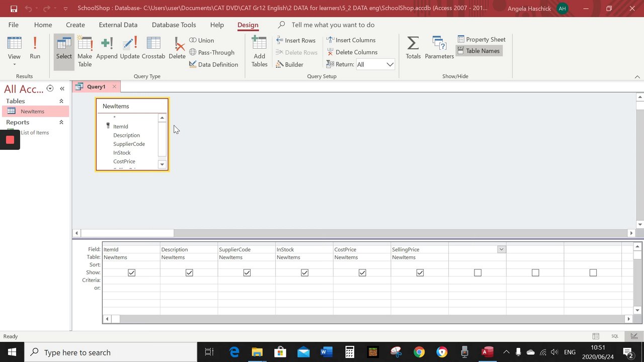Image resolution: width=644 pixels, height=362 pixels.
Task: Uncheck Show for the CostPrice field
Action: pyautogui.click(x=362, y=273)
